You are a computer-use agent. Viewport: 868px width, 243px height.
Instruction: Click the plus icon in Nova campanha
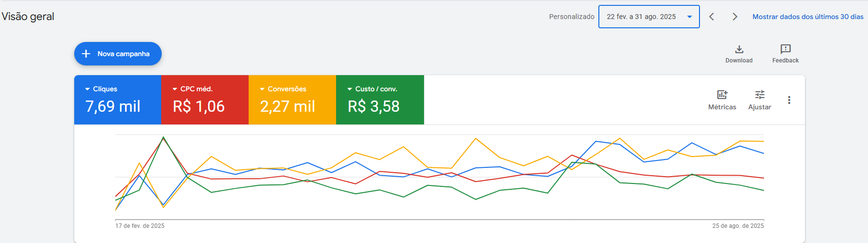coord(86,54)
